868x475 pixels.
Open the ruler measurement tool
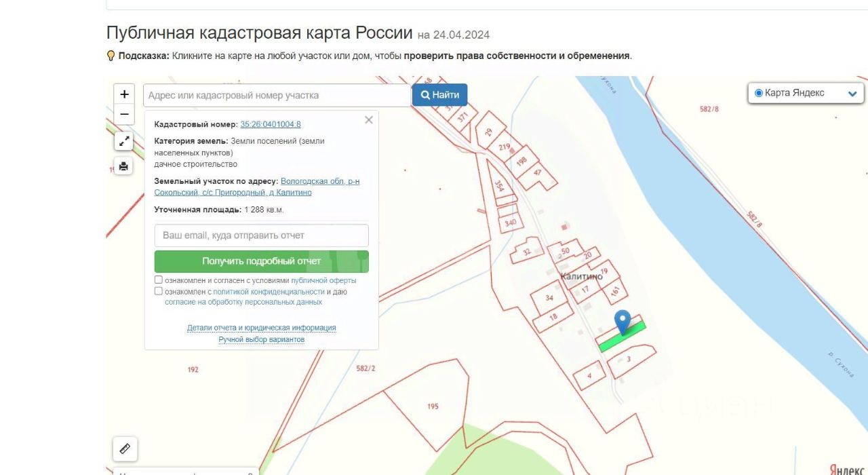(125, 449)
